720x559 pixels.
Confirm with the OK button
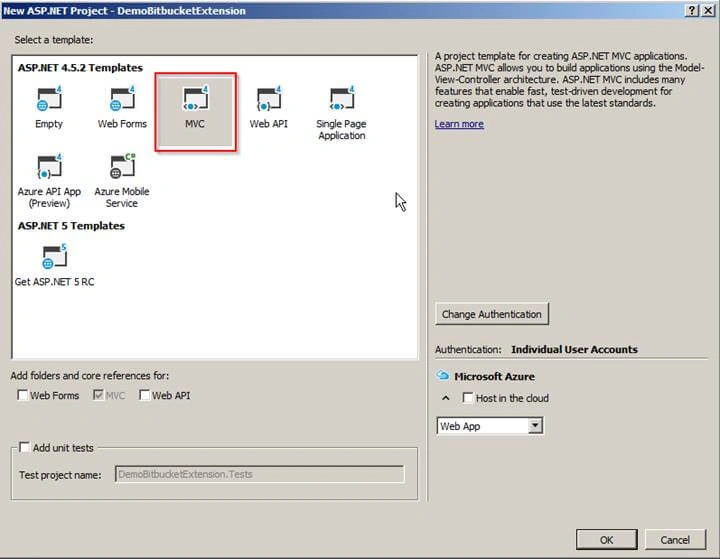(x=607, y=540)
